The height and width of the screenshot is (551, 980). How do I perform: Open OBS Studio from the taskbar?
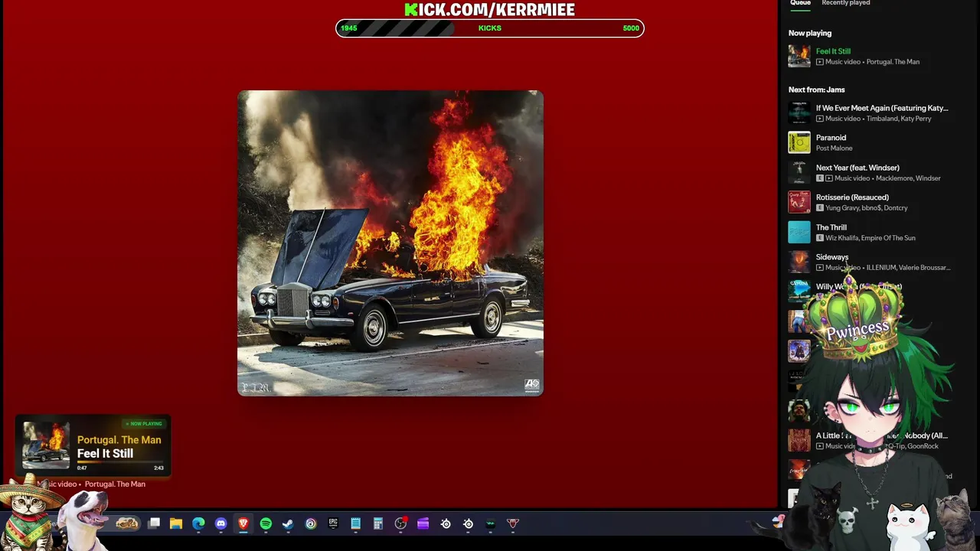pos(400,523)
